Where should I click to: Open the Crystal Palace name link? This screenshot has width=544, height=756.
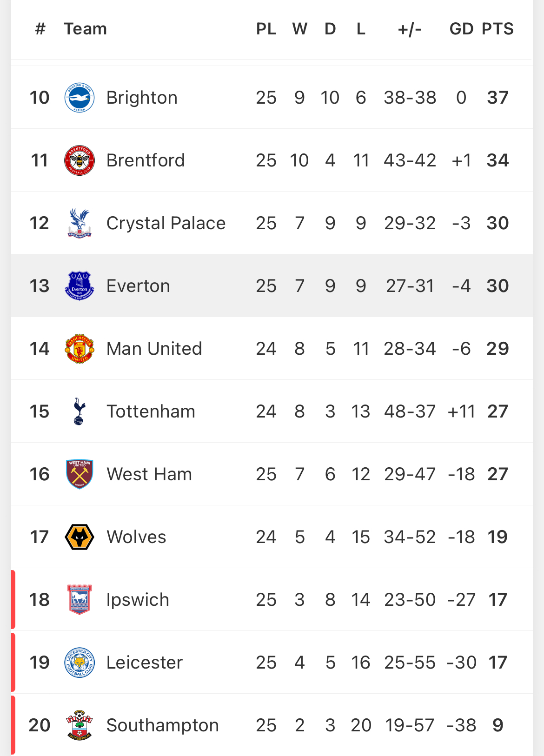[x=166, y=223]
